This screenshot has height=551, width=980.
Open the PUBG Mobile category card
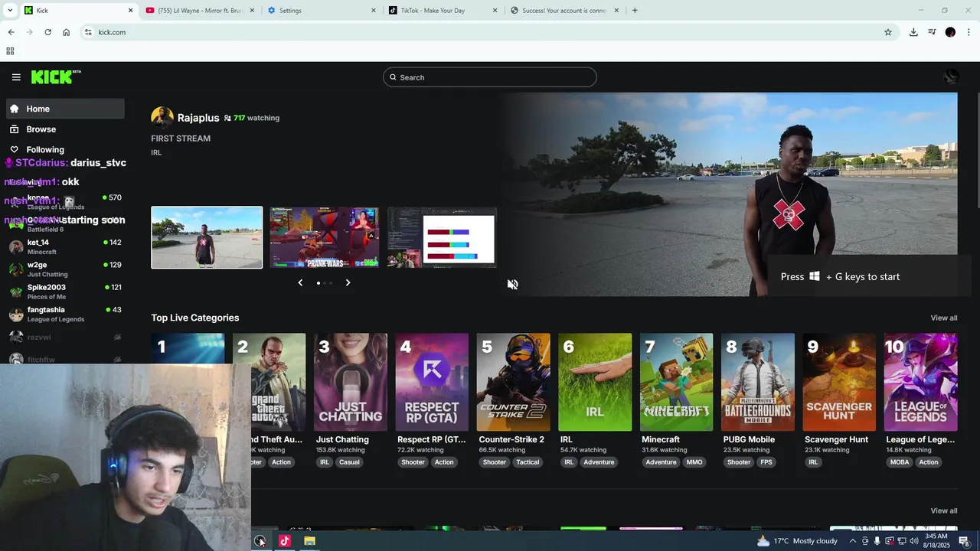758,382
